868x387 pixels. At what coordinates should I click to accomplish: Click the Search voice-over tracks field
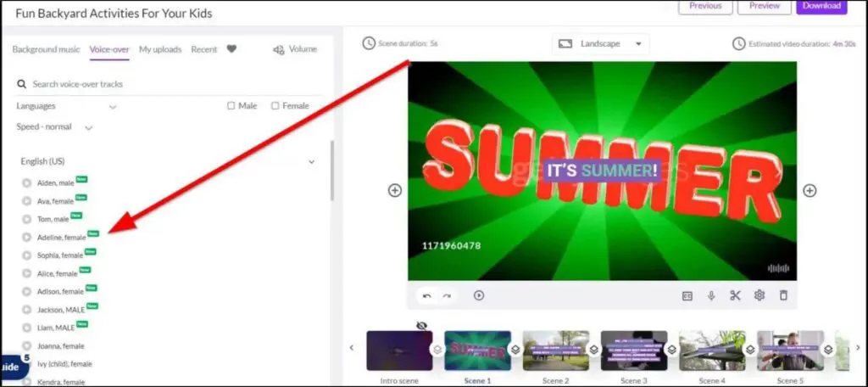click(x=169, y=84)
